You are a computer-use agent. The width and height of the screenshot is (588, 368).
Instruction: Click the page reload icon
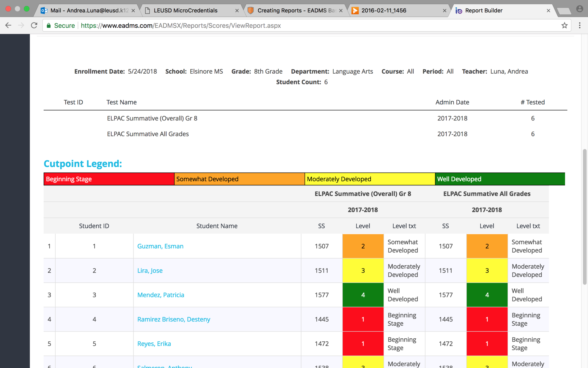34,26
